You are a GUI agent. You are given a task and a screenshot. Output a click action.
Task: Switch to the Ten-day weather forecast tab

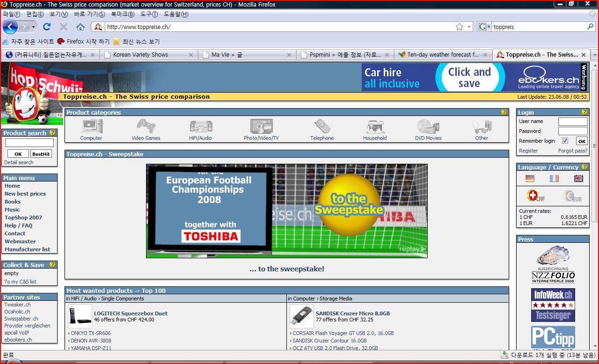pyautogui.click(x=443, y=55)
